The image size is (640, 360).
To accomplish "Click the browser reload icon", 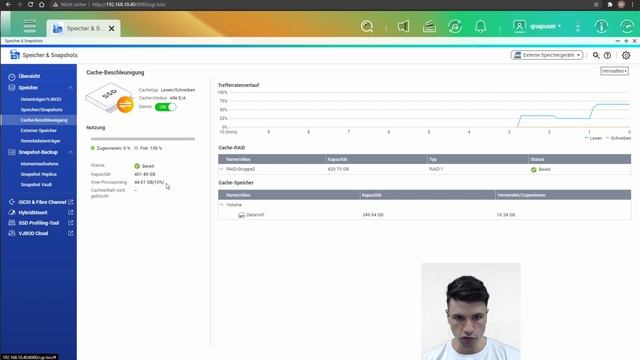I will tap(30, 4).
